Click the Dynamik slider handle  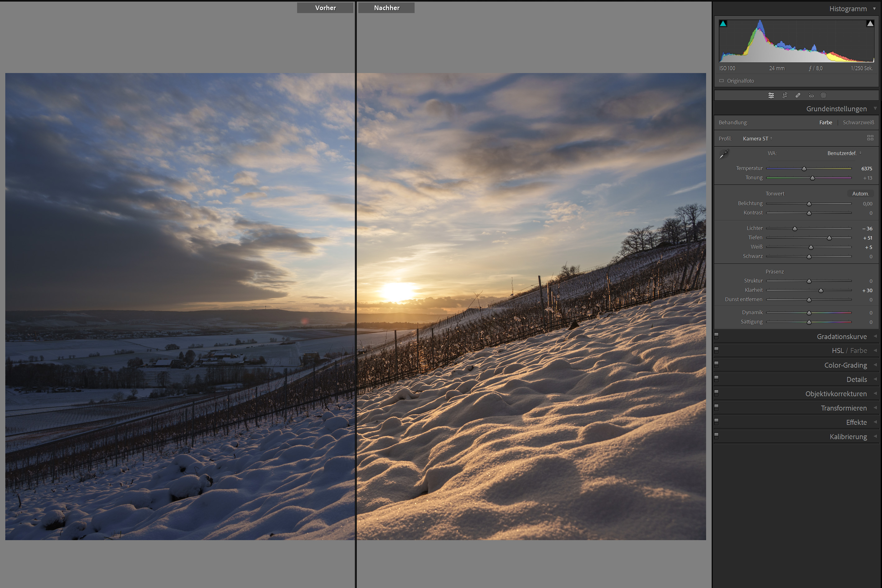pyautogui.click(x=809, y=313)
